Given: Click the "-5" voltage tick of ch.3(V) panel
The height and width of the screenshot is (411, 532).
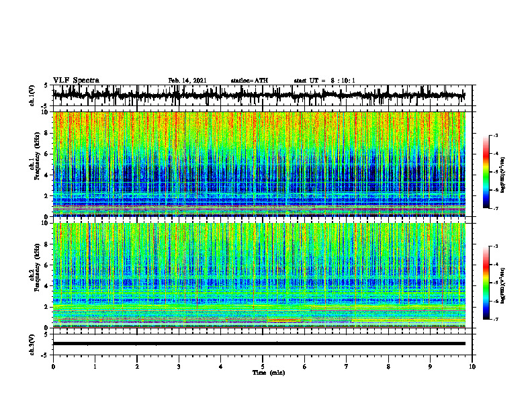Looking at the screenshot, I should 45,355.
